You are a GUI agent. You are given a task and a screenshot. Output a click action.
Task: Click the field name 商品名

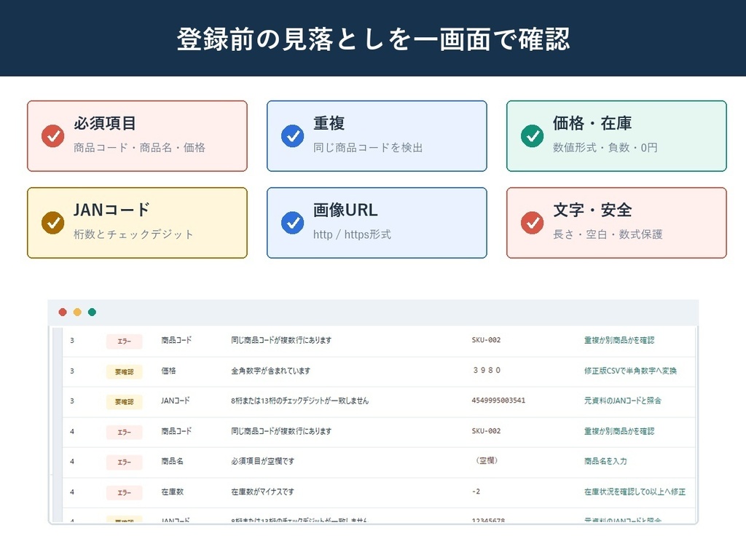172,461
